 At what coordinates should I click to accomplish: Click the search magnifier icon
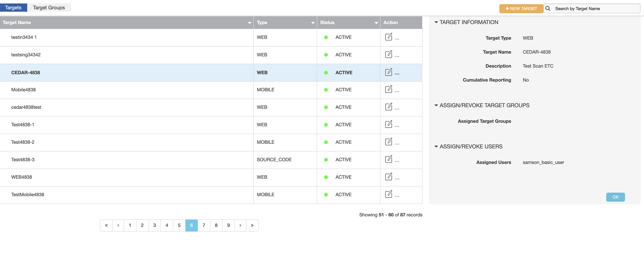548,8
